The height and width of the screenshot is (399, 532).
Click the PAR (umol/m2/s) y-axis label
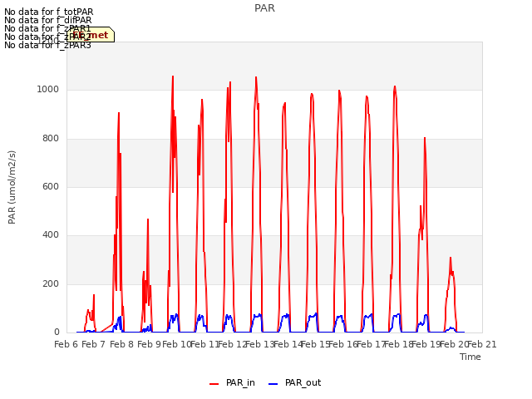click(x=12, y=187)
